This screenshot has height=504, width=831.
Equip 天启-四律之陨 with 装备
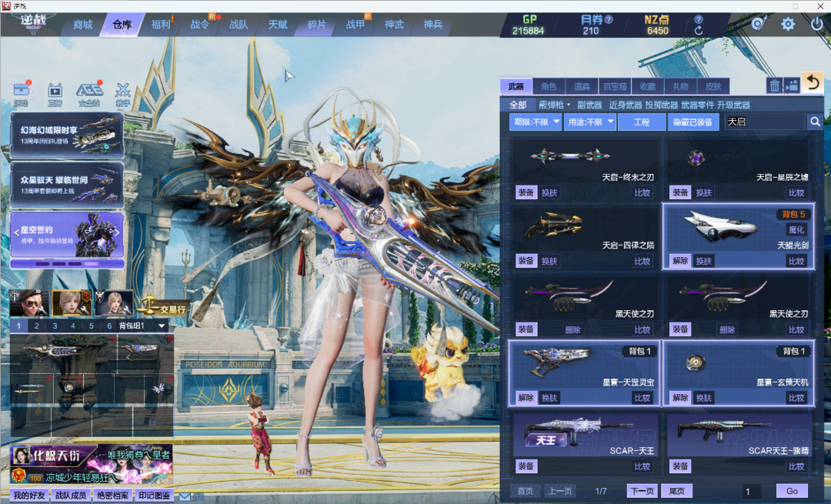[x=526, y=261]
